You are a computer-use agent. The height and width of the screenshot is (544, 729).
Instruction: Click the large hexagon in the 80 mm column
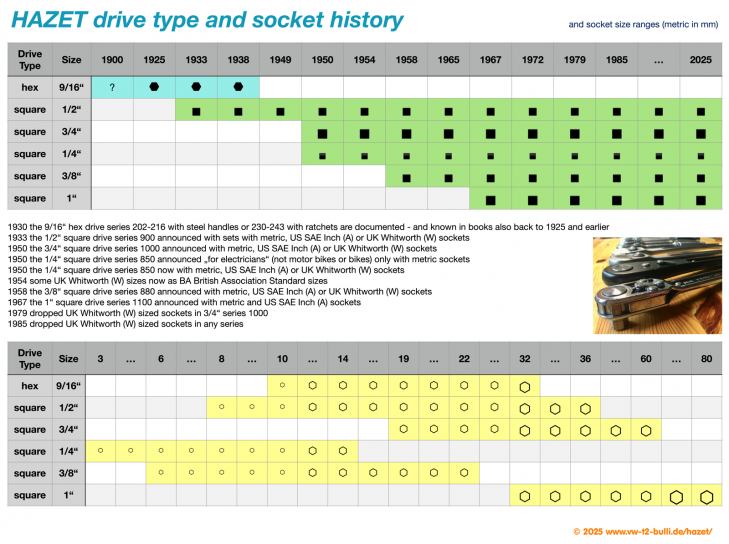(706, 496)
